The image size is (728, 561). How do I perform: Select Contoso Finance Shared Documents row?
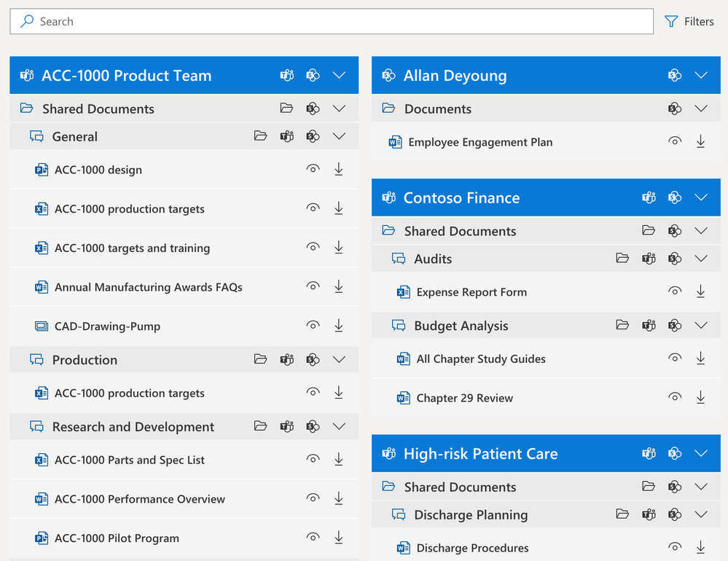546,231
